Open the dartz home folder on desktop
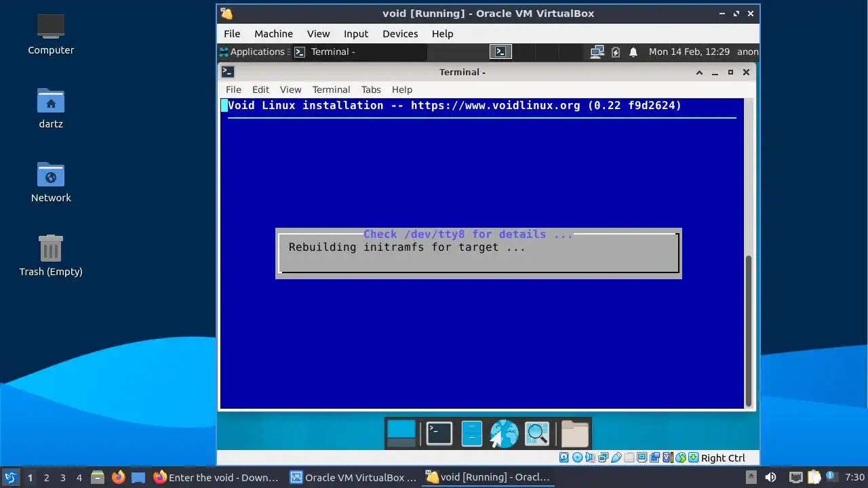This screenshot has width=868, height=488. (51, 107)
